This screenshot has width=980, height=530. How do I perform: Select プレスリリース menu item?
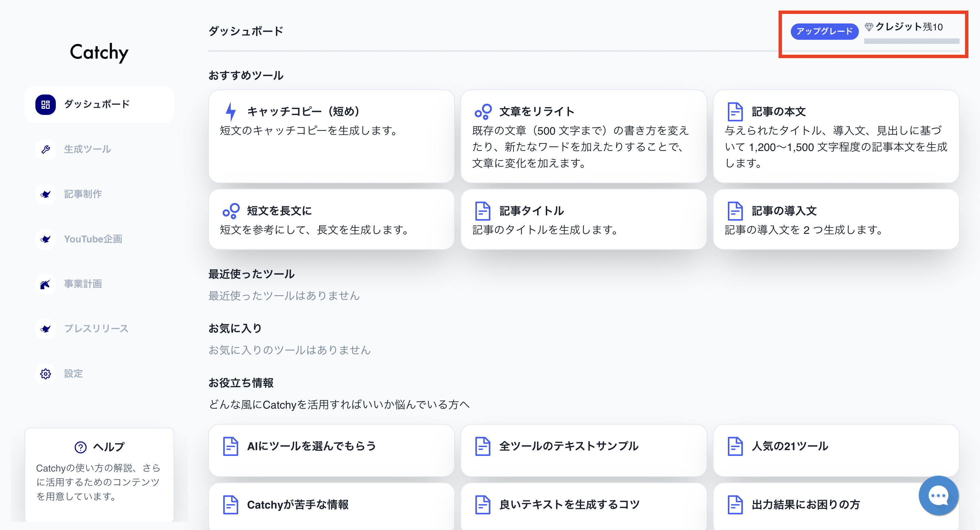pos(99,329)
